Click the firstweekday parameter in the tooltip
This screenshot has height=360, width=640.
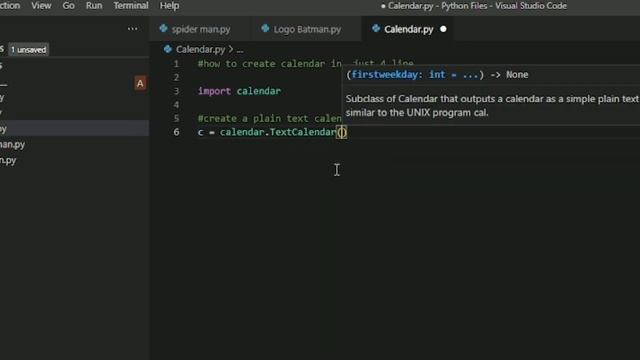[x=384, y=75]
